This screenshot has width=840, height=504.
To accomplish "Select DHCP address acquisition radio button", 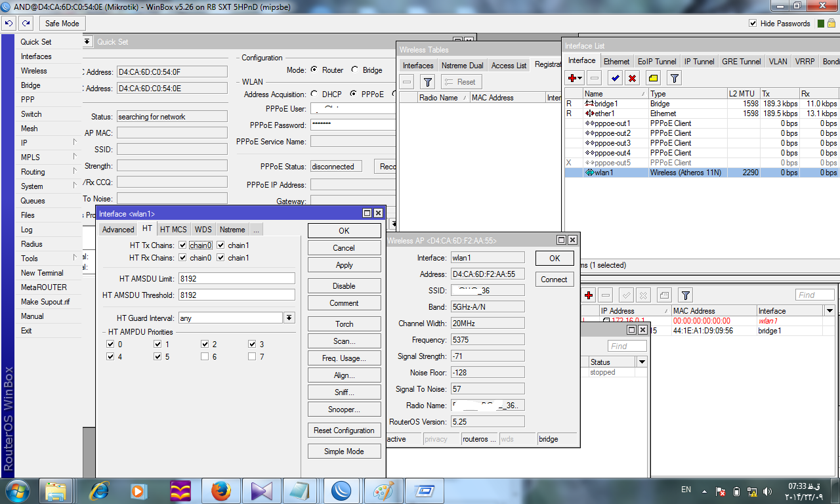I will point(315,94).
